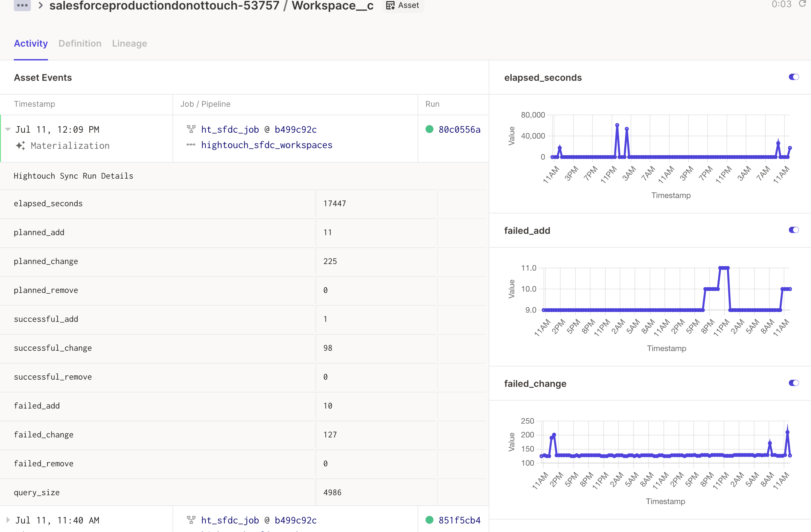Switch to the Lineage tab
The image size is (811, 532).
coord(129,44)
